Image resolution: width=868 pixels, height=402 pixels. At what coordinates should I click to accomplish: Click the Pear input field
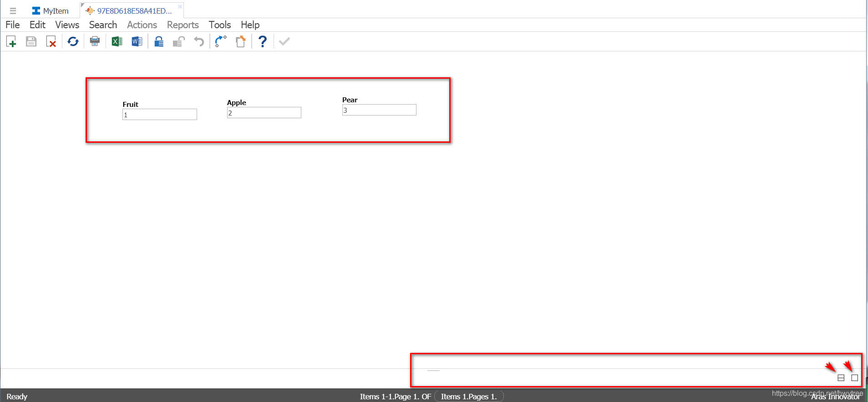[x=379, y=110]
